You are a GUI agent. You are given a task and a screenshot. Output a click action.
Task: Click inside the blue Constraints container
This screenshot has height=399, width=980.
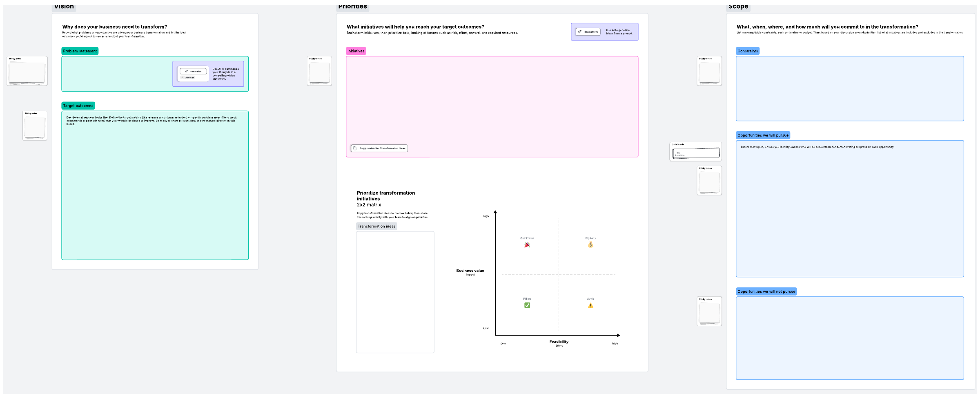(849, 88)
